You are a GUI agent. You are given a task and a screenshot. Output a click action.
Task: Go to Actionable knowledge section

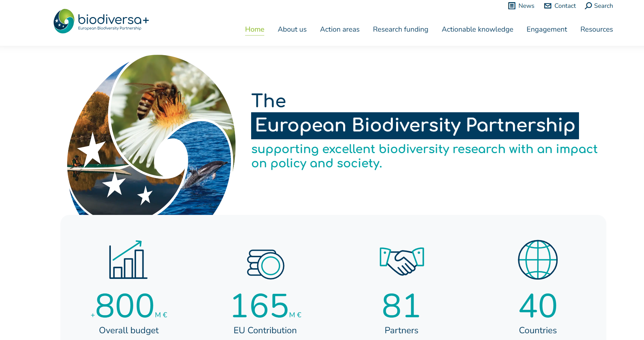[x=477, y=29]
